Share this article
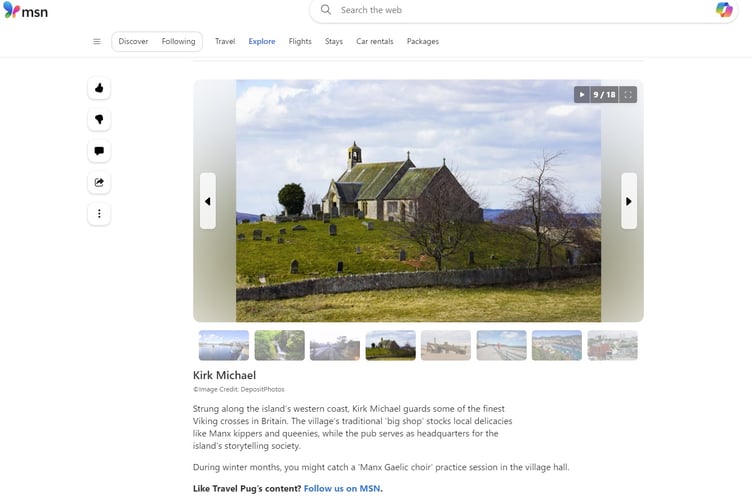Viewport: 752px width, 500px height. tap(99, 183)
